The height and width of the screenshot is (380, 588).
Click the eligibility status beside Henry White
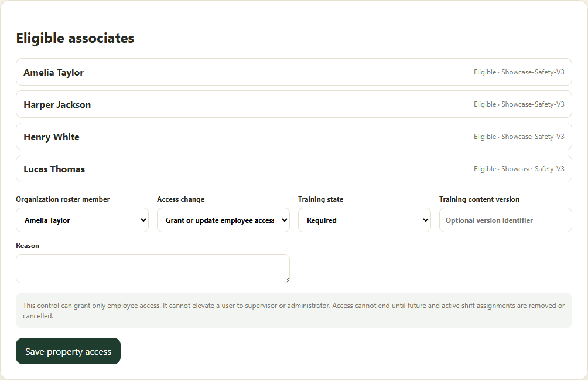coord(519,137)
